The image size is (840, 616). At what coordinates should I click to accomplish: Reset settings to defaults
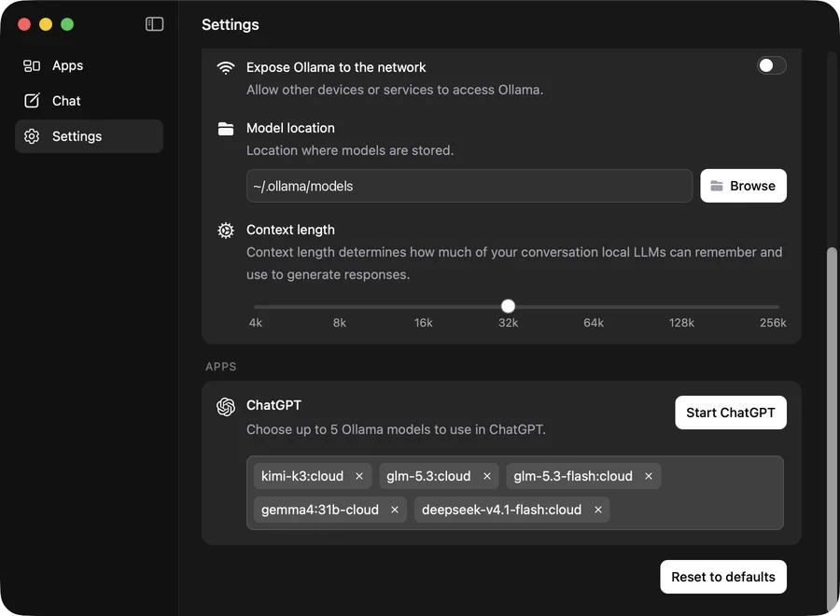click(x=723, y=577)
